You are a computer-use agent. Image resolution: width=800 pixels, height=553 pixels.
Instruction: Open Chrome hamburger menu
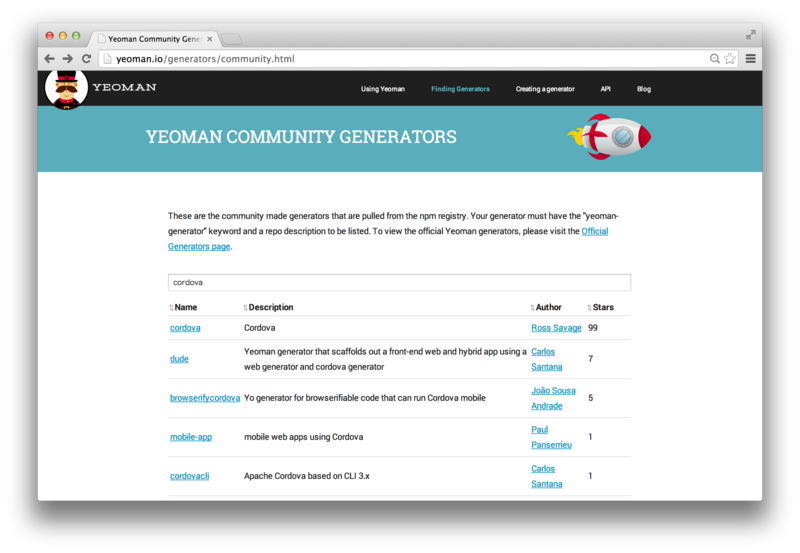[x=751, y=59]
